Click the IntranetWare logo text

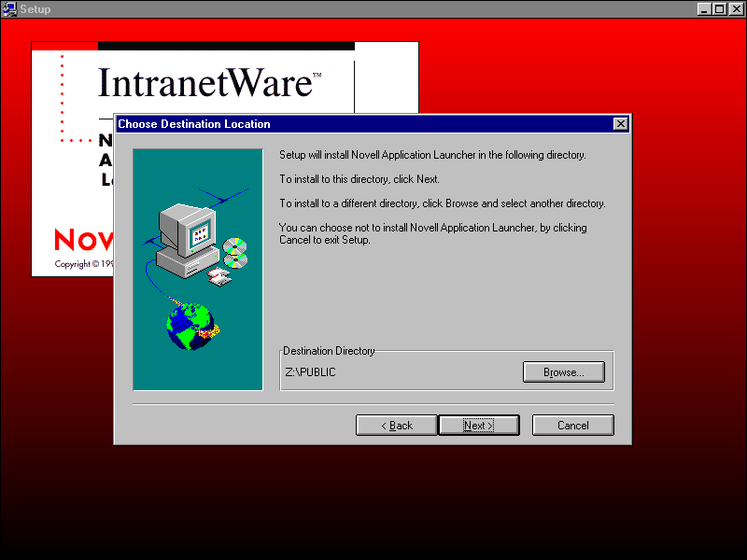(209, 83)
